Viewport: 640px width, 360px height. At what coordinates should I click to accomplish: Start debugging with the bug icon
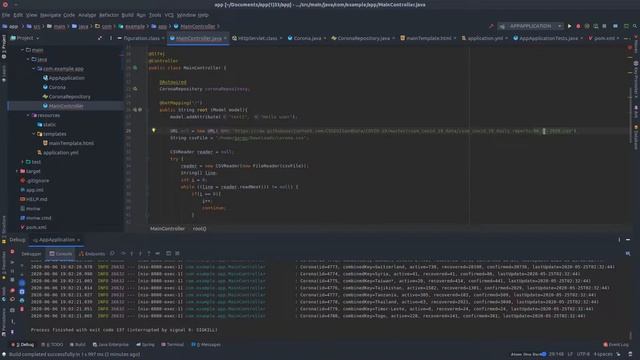tap(578, 26)
